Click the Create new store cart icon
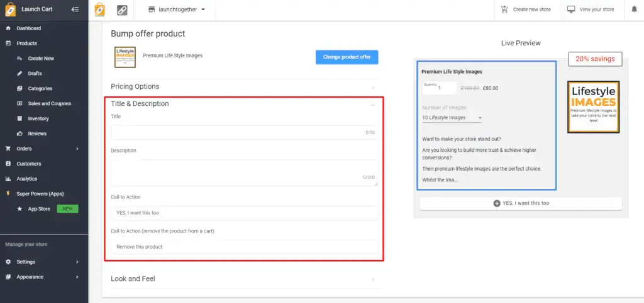The image size is (644, 303). [504, 9]
